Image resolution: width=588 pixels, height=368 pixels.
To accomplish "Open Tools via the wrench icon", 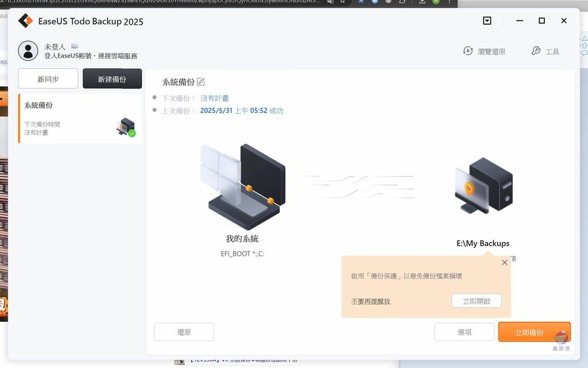I will [x=536, y=51].
